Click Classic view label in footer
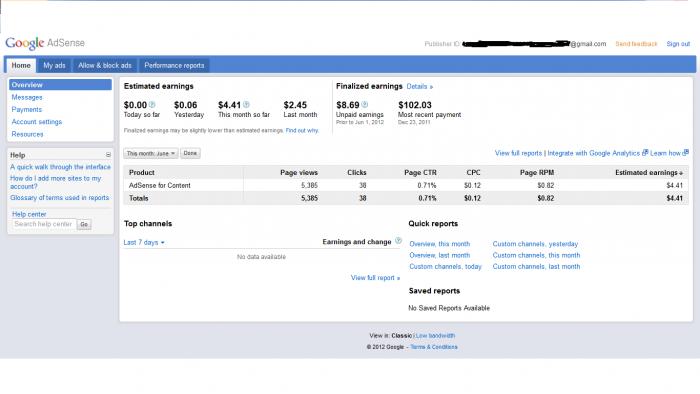 401,336
